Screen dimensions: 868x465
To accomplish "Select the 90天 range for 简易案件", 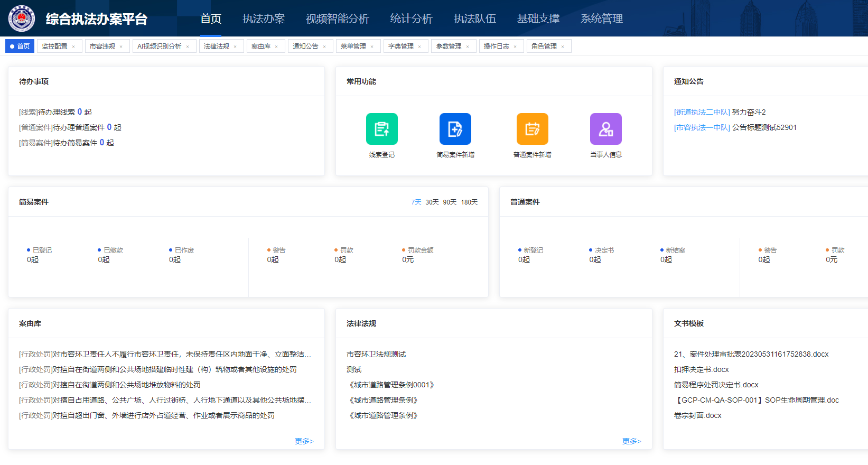I will pyautogui.click(x=450, y=202).
